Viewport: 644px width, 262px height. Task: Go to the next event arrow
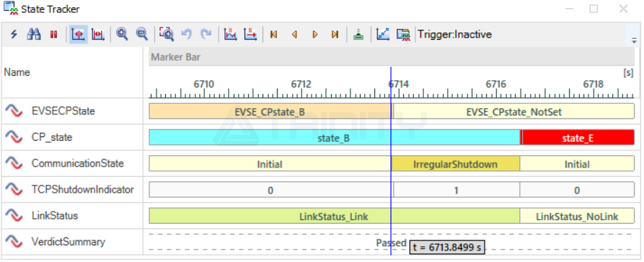click(x=315, y=35)
